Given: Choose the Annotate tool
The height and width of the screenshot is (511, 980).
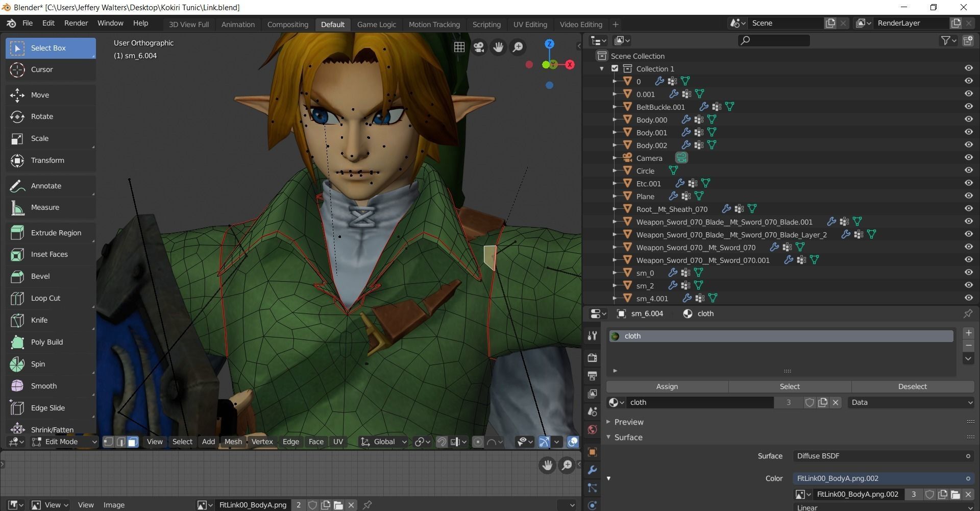Looking at the screenshot, I should [46, 185].
